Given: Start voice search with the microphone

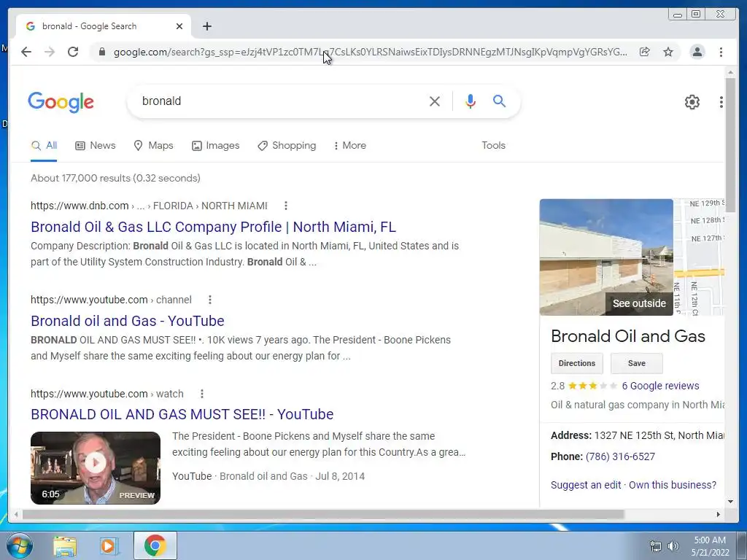Looking at the screenshot, I should pos(471,101).
